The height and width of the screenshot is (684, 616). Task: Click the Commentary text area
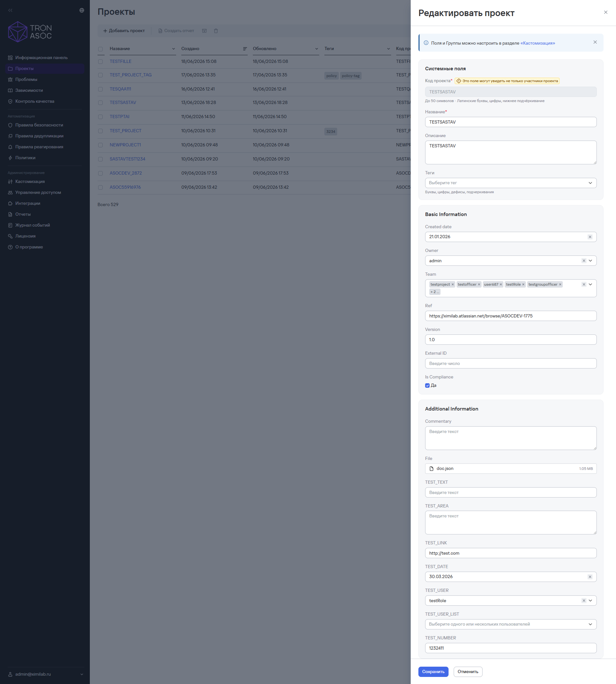click(x=511, y=438)
